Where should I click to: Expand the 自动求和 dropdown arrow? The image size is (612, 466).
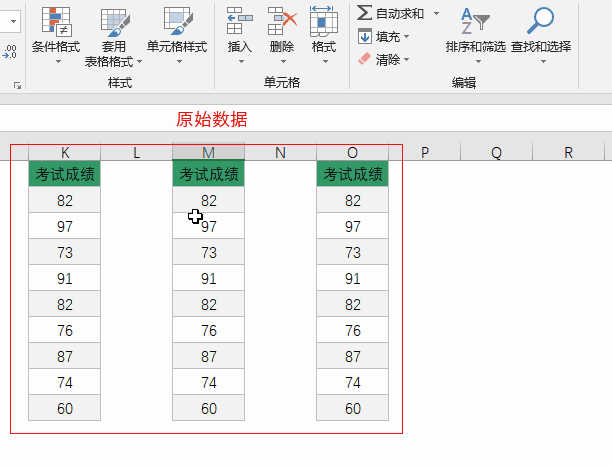coord(436,14)
